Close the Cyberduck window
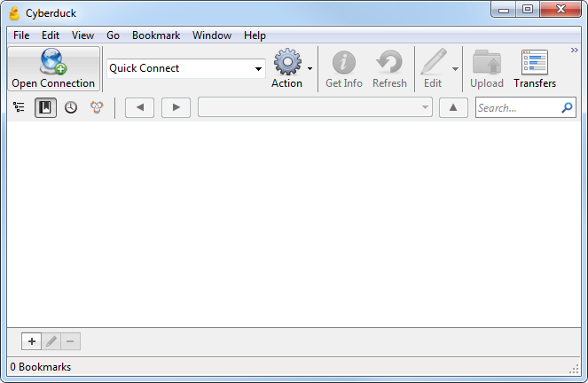The width and height of the screenshot is (588, 383). coord(561,10)
